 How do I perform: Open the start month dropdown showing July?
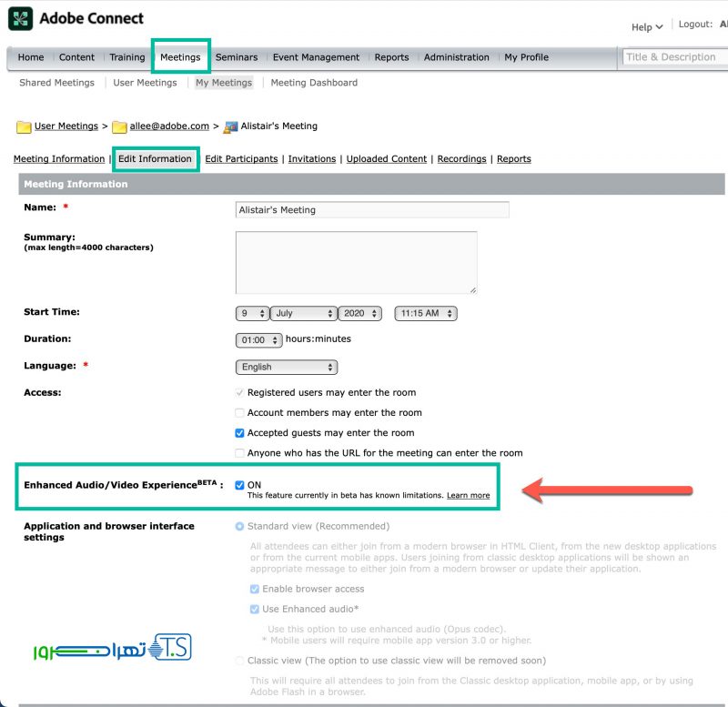click(x=305, y=313)
